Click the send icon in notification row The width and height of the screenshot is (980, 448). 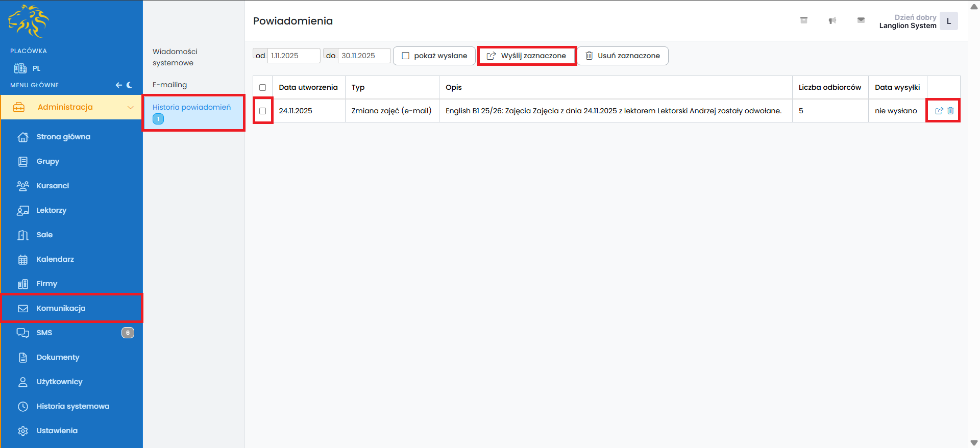click(x=939, y=111)
